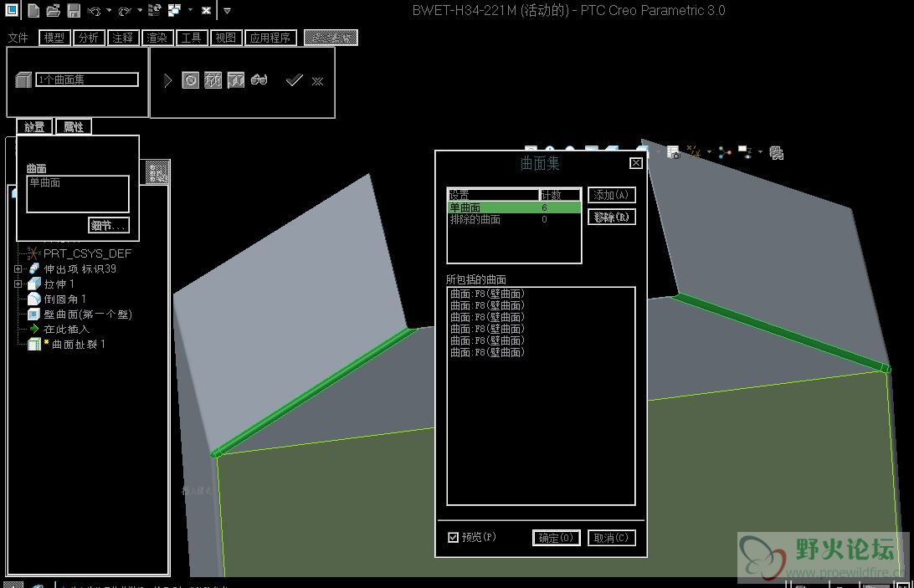Click the 添加(A) add button
The image size is (914, 588).
click(612, 195)
